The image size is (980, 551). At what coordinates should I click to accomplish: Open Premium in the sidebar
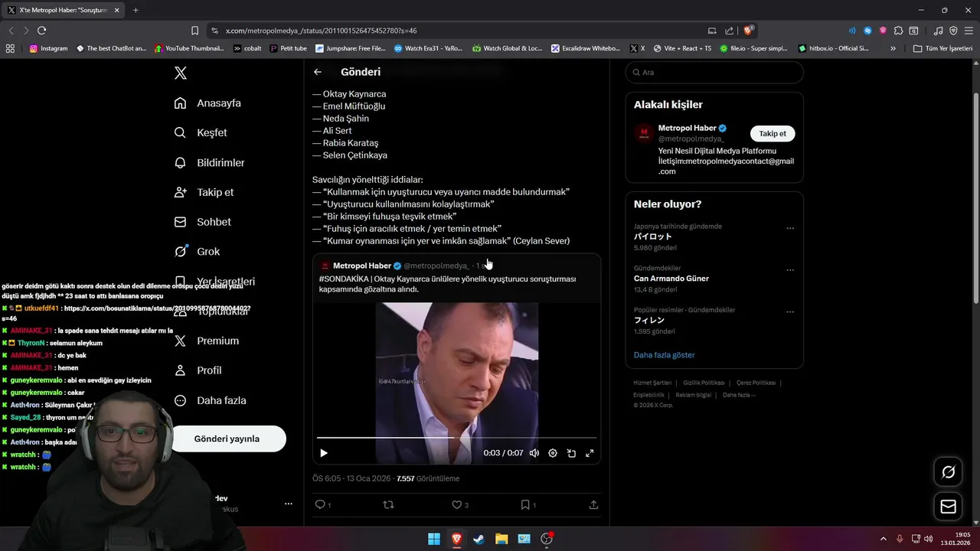click(207, 341)
